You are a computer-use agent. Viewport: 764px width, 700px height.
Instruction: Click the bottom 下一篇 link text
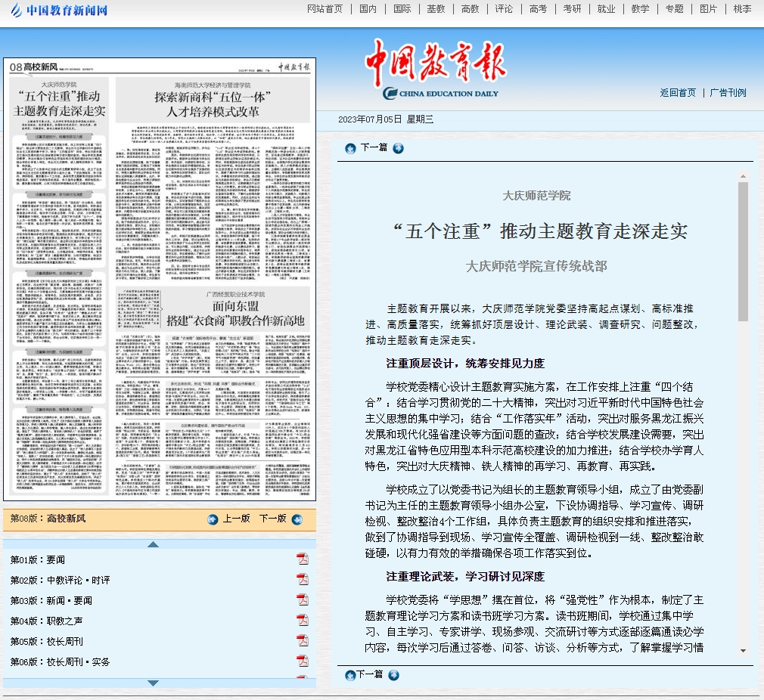pyautogui.click(x=369, y=674)
